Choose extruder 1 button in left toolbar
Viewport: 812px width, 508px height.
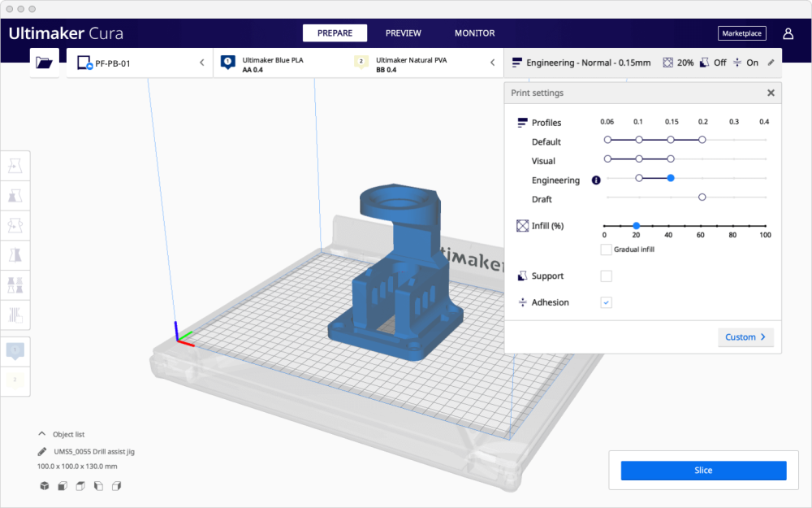coord(15,351)
